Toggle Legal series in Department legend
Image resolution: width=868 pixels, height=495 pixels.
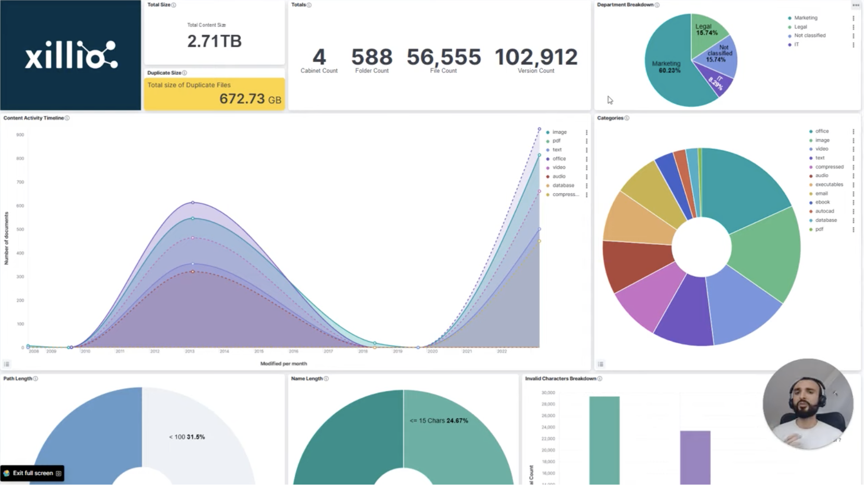800,27
